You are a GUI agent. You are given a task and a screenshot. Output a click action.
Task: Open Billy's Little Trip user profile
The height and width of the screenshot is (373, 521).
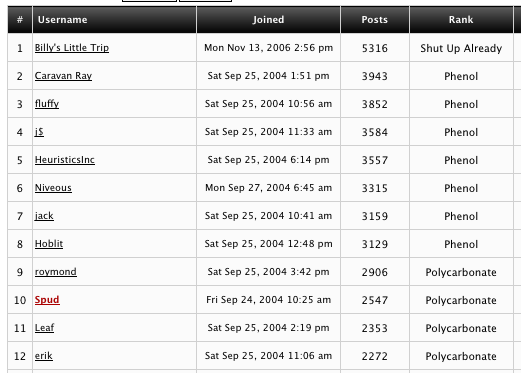click(72, 48)
